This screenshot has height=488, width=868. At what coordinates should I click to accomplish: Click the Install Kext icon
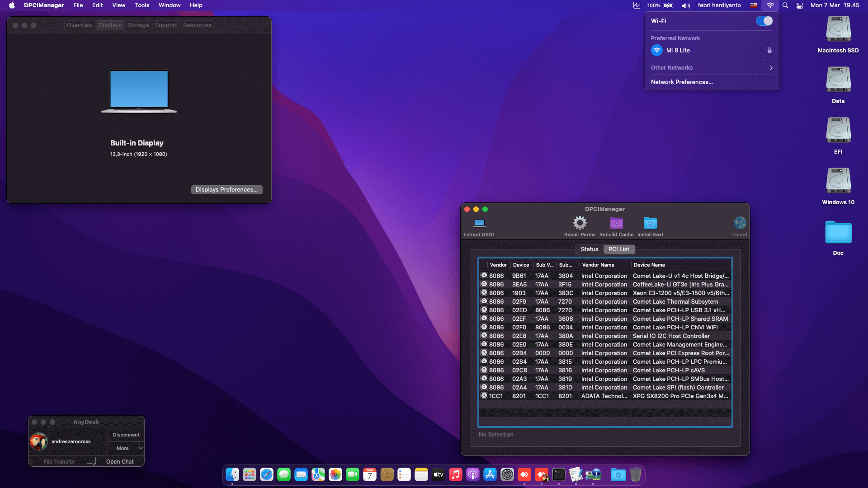[x=650, y=223]
